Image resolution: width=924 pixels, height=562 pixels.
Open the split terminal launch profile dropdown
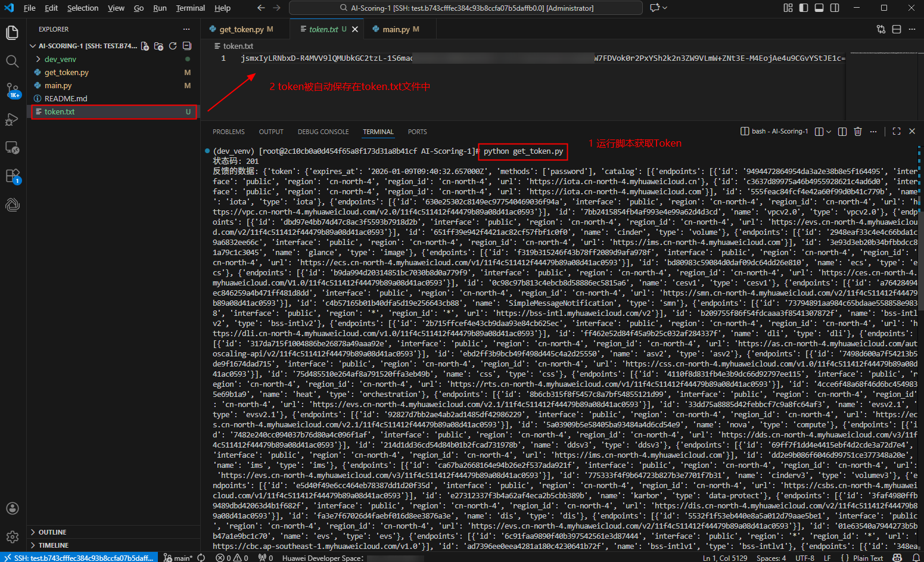(x=829, y=132)
